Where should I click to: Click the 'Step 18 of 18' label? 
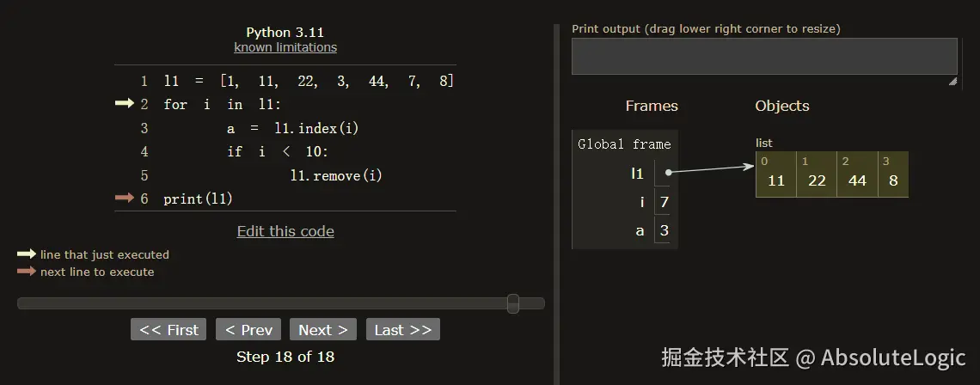(285, 357)
